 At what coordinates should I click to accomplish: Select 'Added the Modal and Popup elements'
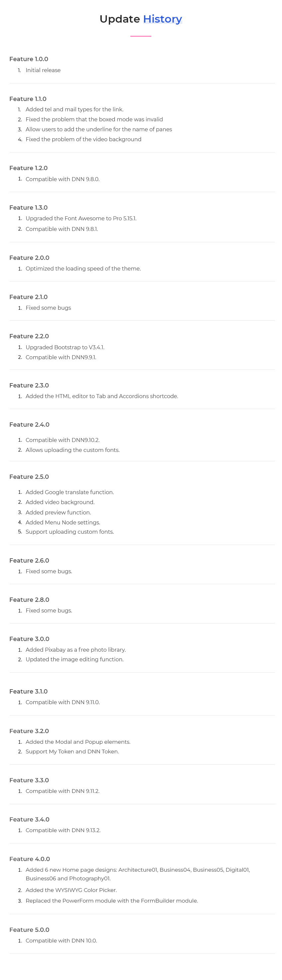click(x=78, y=741)
